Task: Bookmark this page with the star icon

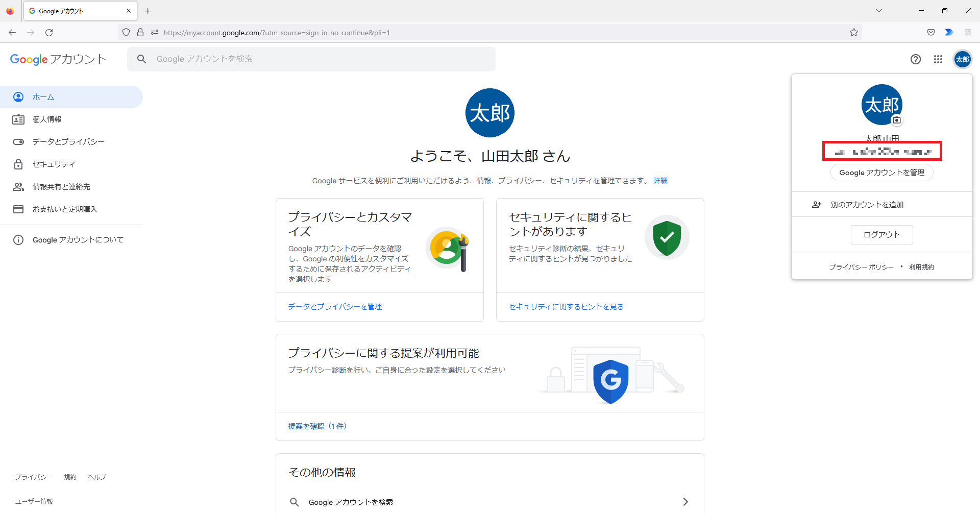Action: click(854, 33)
